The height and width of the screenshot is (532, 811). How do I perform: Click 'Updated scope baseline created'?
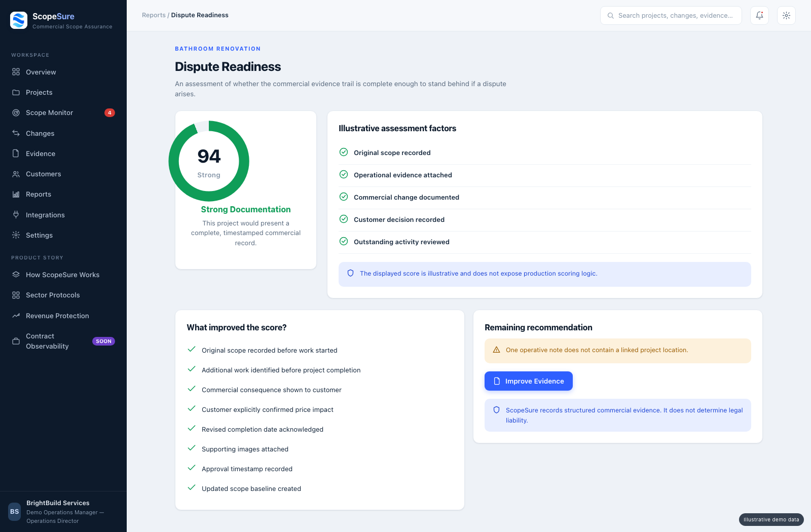pyautogui.click(x=251, y=488)
